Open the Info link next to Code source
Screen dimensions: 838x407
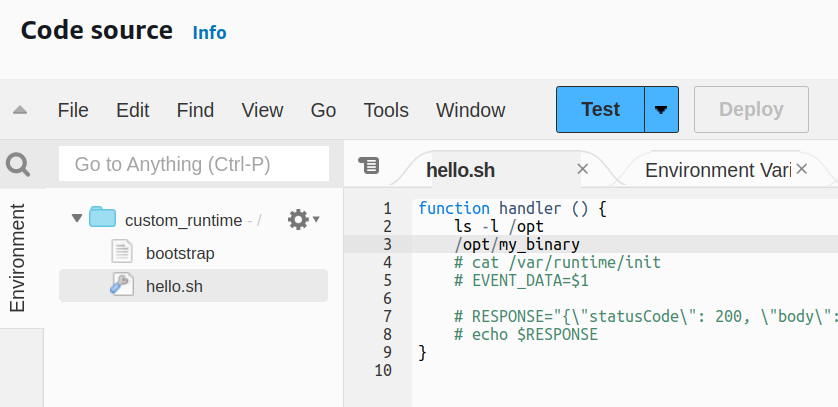click(210, 33)
